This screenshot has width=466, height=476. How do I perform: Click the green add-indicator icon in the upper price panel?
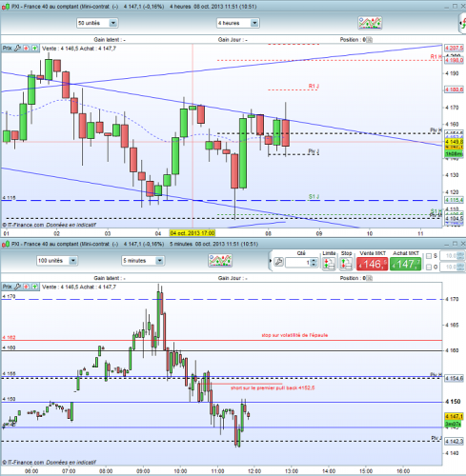(34, 49)
